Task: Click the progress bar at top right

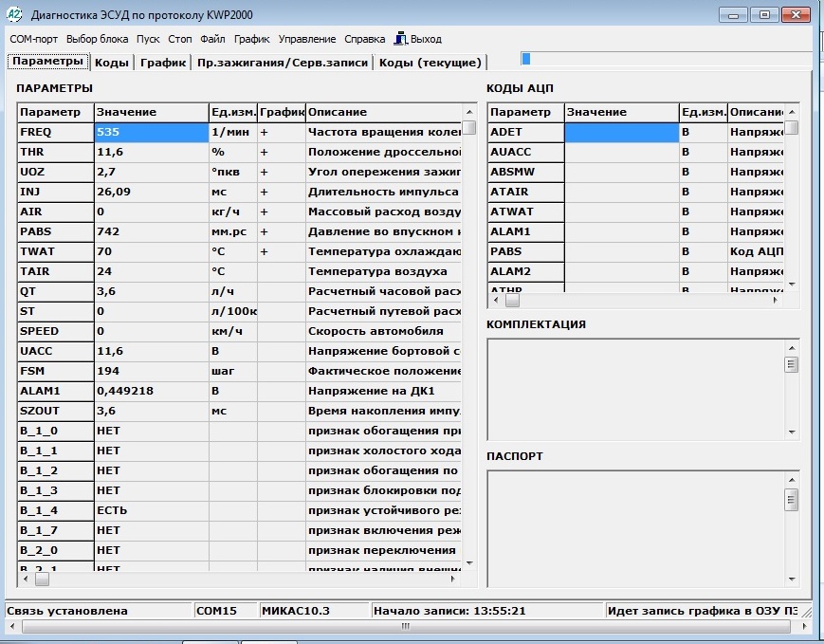Action: (664, 59)
